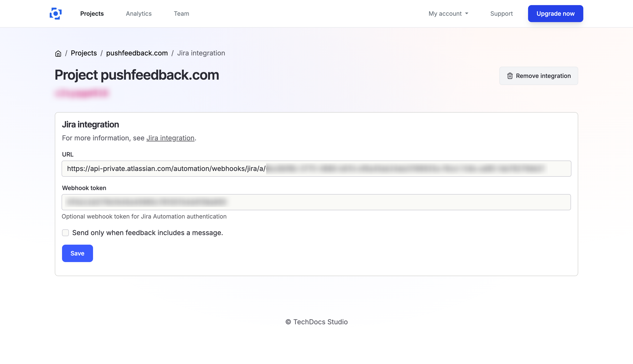Open the Team nav item

(x=181, y=14)
